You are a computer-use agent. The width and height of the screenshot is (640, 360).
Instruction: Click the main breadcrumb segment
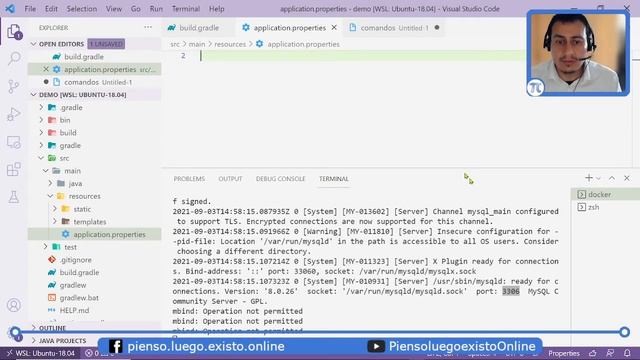pos(197,44)
